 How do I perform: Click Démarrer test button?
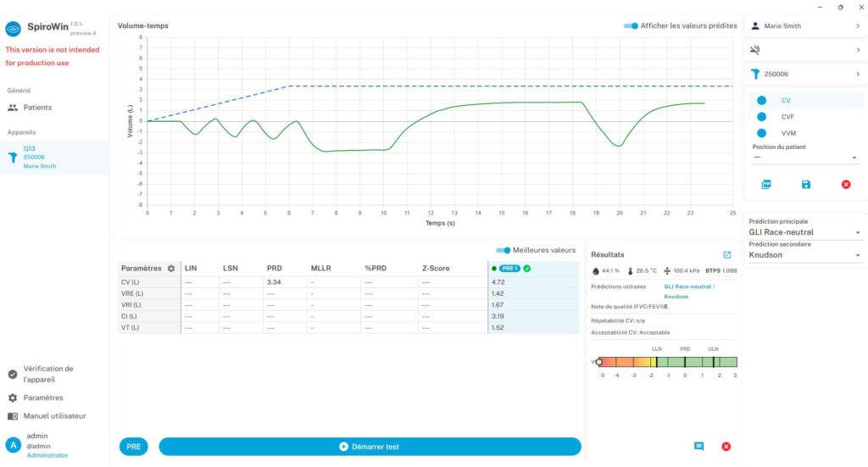coord(370,447)
